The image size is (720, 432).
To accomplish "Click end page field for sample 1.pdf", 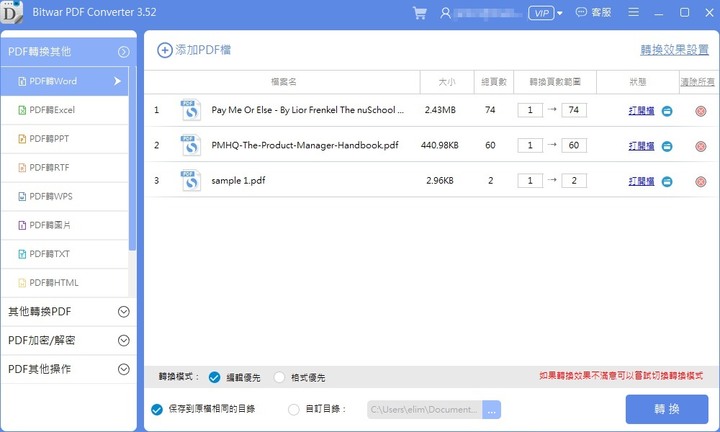I will click(574, 181).
